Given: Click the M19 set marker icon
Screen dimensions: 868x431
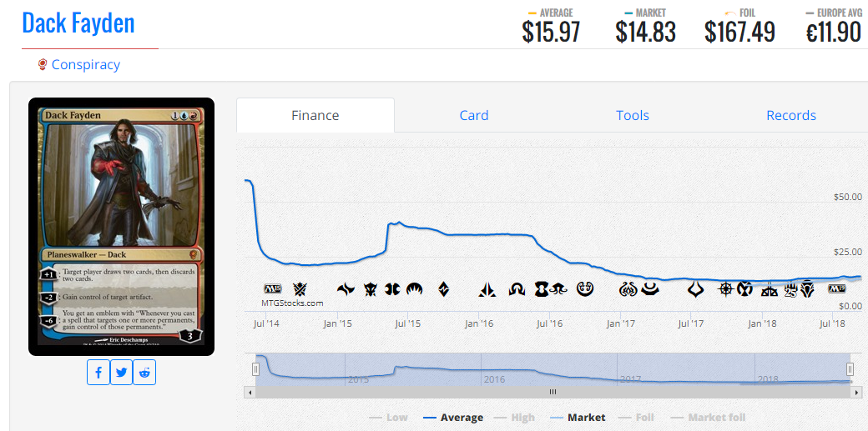Looking at the screenshot, I should point(836,288).
